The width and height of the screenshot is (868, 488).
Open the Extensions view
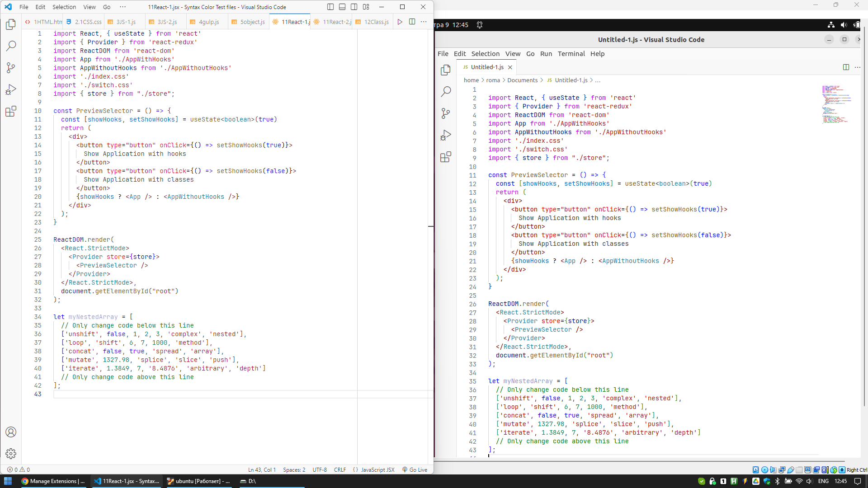(11, 111)
